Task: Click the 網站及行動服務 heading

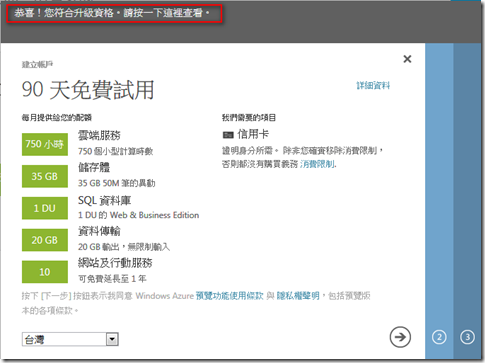Action: point(115,263)
